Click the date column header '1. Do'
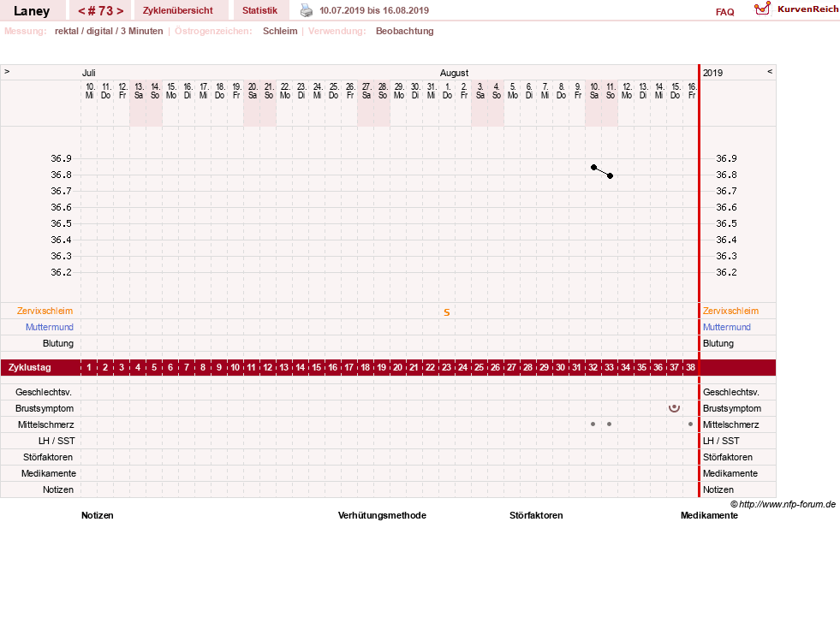Viewport: 840px width, 617px height. 447,91
